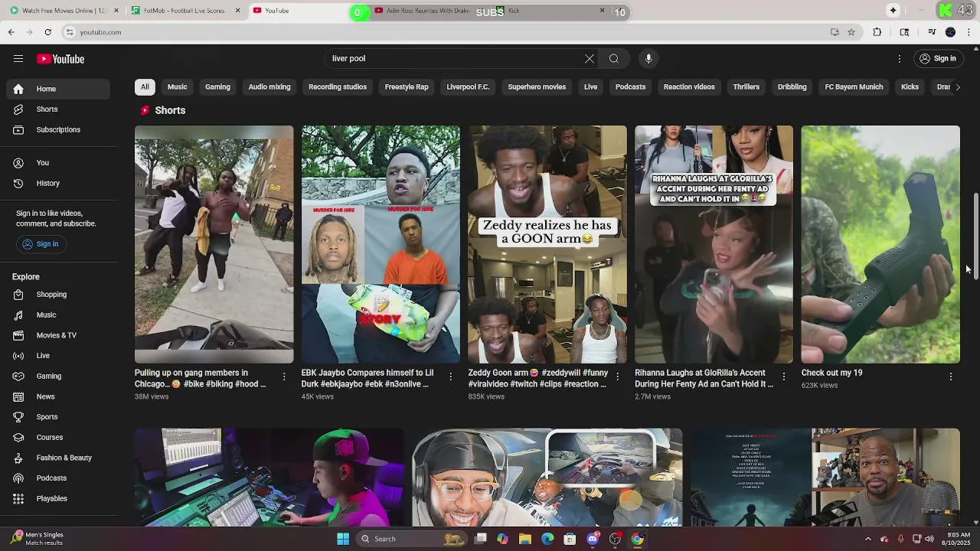The width and height of the screenshot is (980, 551).
Task: Select the Recording studios filter chip
Action: (x=338, y=87)
